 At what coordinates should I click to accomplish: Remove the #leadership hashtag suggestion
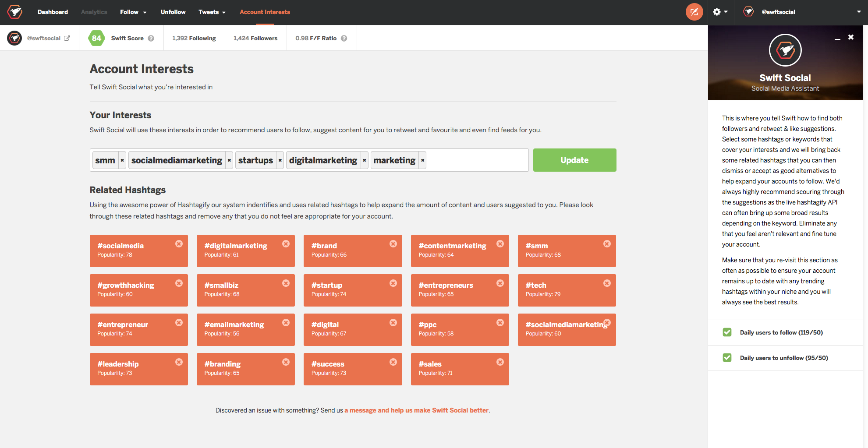(179, 362)
